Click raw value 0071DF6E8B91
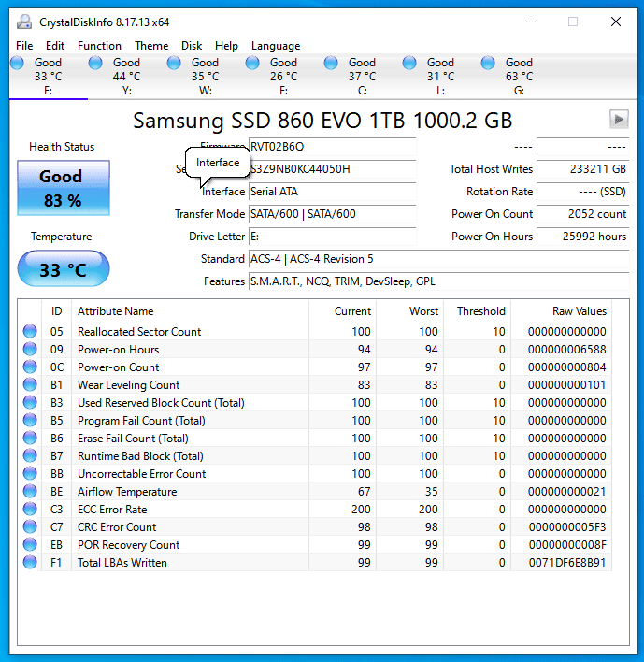 tap(567, 562)
